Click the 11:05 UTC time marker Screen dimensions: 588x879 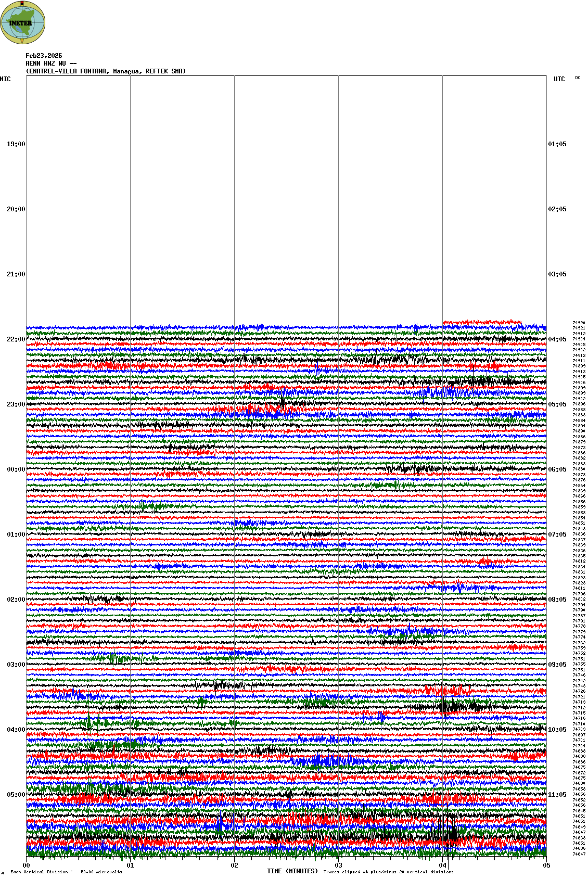click(x=557, y=795)
